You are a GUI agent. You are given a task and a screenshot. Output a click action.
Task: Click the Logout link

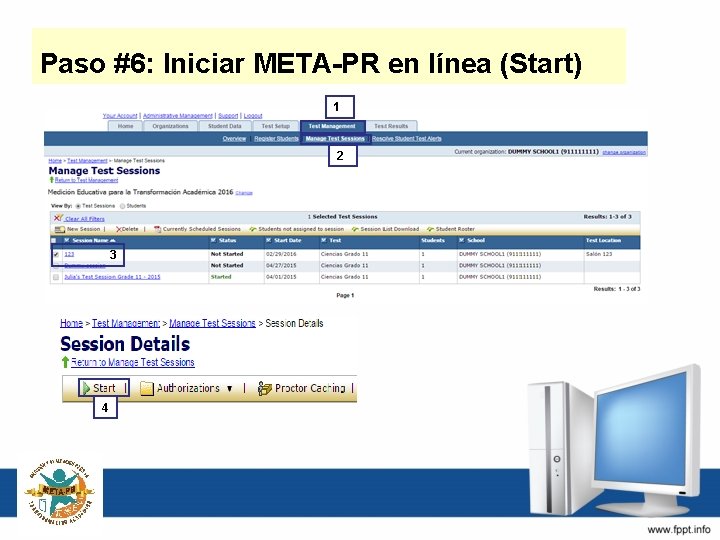[x=253, y=116]
